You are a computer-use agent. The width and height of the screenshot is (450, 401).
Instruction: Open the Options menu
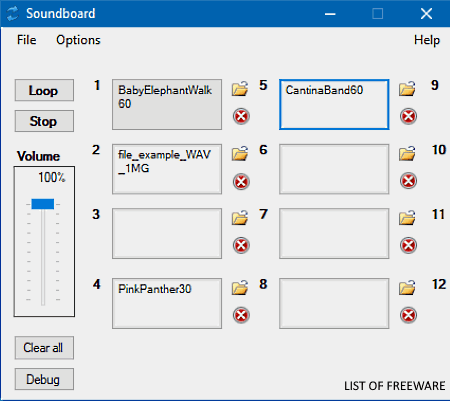tap(78, 40)
